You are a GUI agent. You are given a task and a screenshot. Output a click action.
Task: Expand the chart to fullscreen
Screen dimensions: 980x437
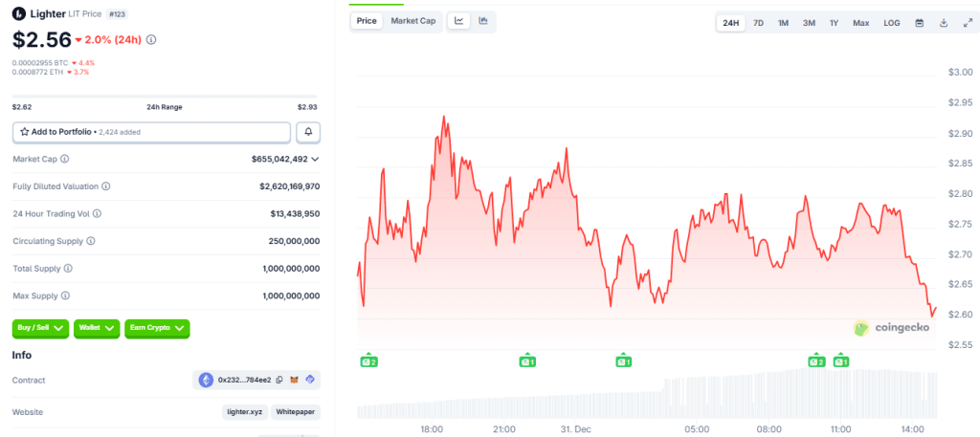pyautogui.click(x=967, y=22)
